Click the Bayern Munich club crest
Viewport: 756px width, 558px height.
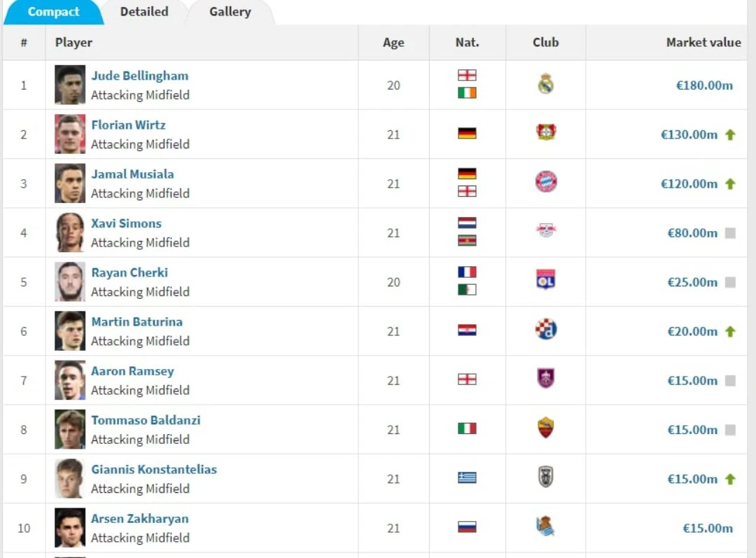pyautogui.click(x=545, y=182)
